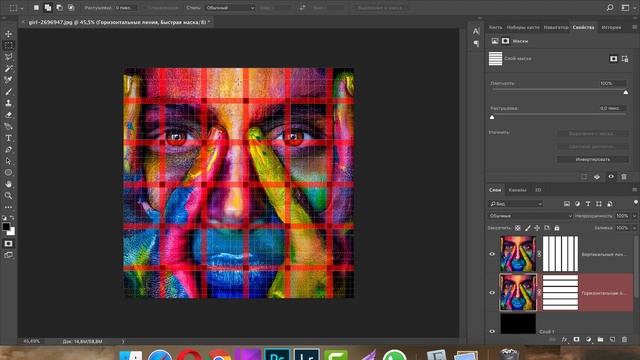Screen dimensions: 640x360
Task: Open the Непрозрачность opacity arrow
Action: [634, 216]
